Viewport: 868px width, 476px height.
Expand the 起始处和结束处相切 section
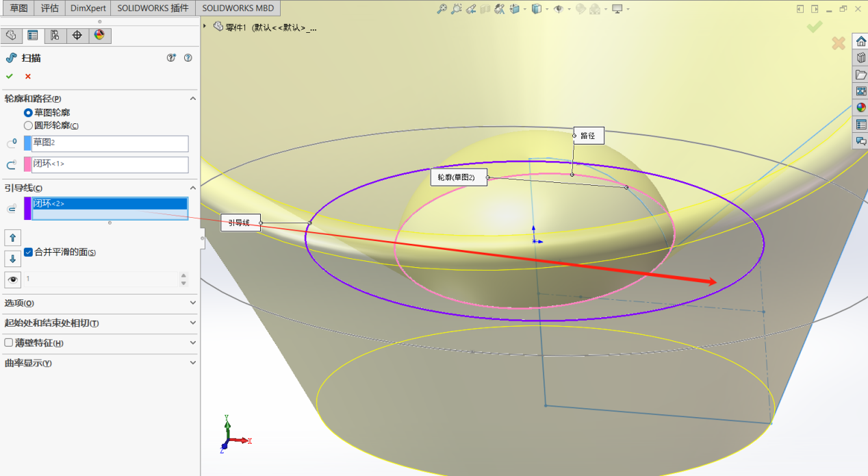(193, 323)
